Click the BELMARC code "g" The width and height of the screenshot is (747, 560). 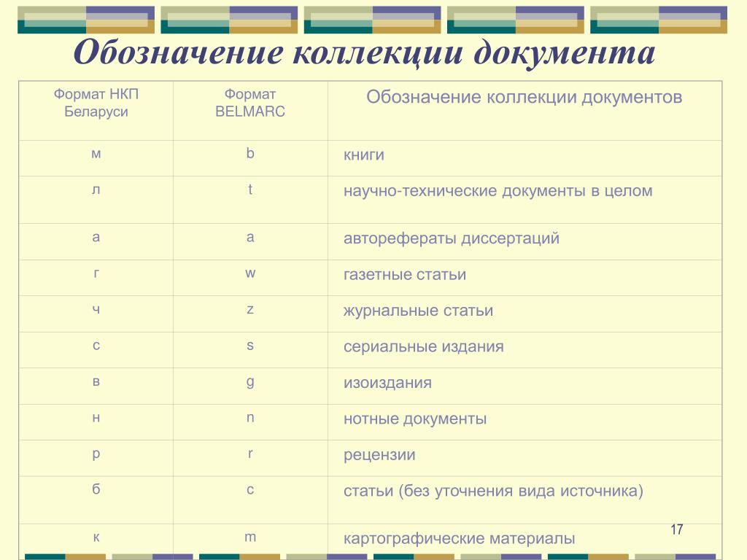click(250, 382)
